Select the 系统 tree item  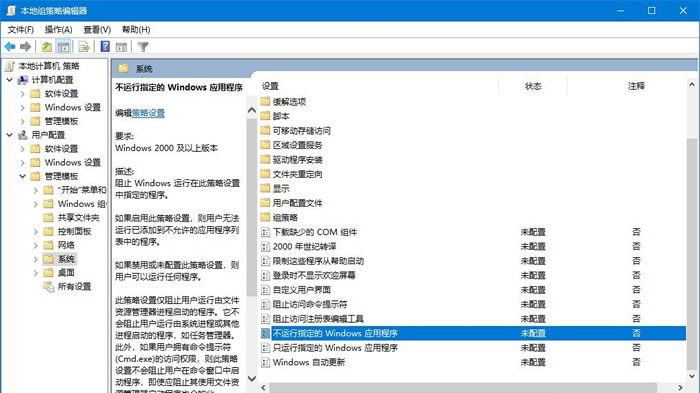tap(66, 259)
